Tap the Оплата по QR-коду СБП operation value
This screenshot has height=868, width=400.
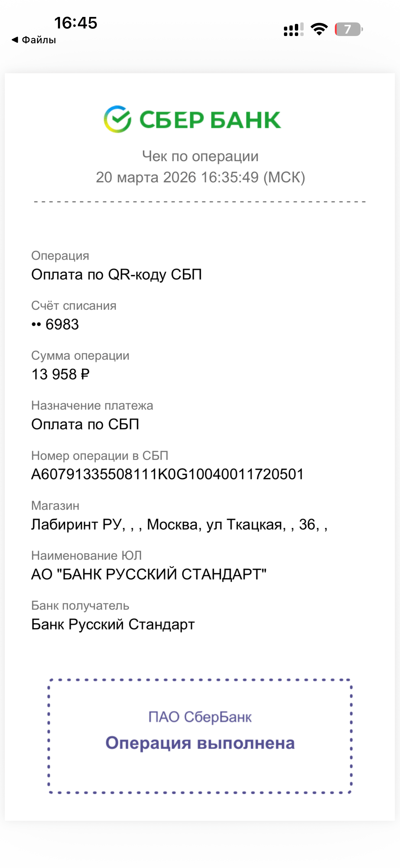(116, 275)
